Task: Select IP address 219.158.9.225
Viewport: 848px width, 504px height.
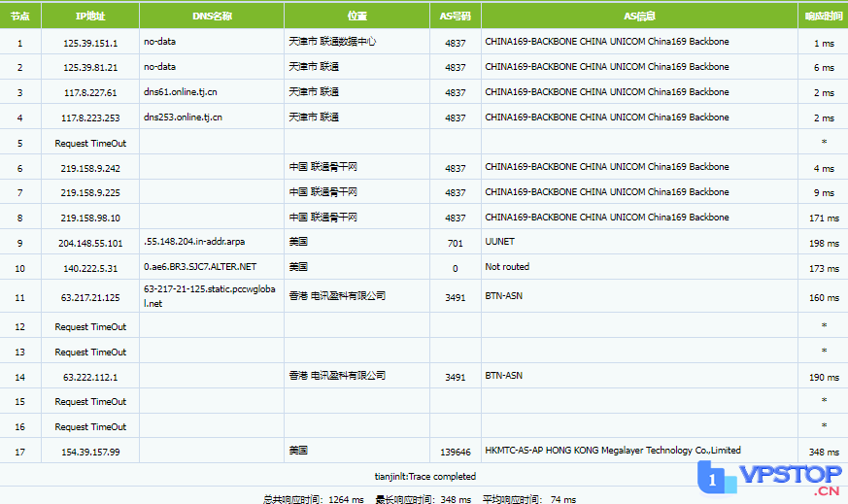Action: pyautogui.click(x=90, y=193)
